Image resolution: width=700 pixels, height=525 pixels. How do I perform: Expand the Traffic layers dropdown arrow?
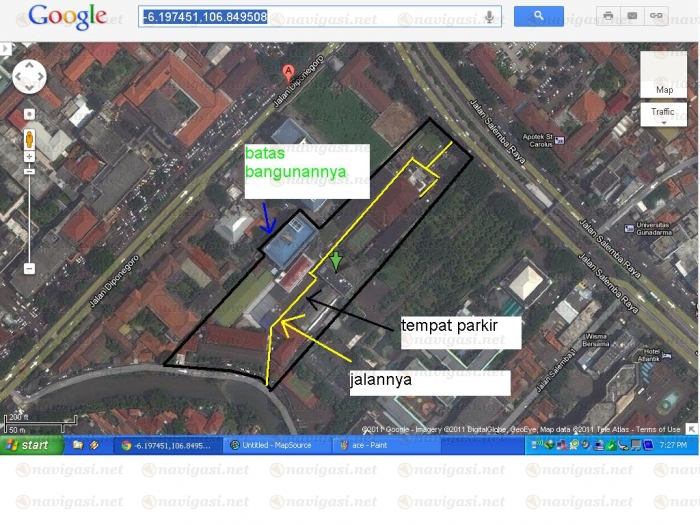(x=663, y=123)
